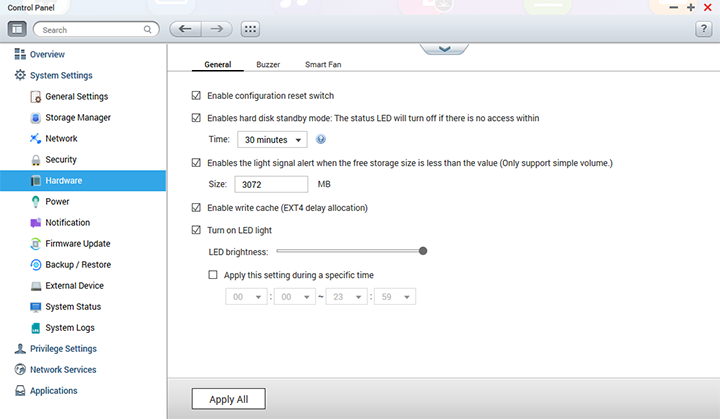Click the storage Size input field
720x419 pixels.
point(271,185)
